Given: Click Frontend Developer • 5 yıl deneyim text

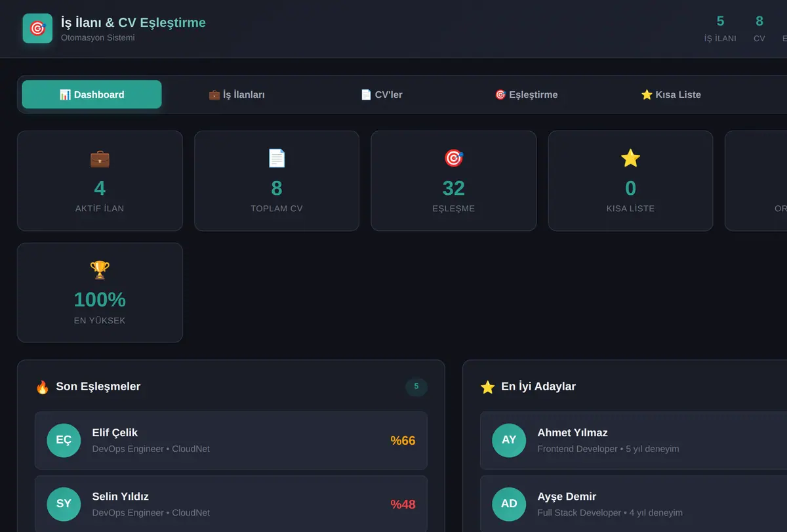Looking at the screenshot, I should click(x=608, y=449).
